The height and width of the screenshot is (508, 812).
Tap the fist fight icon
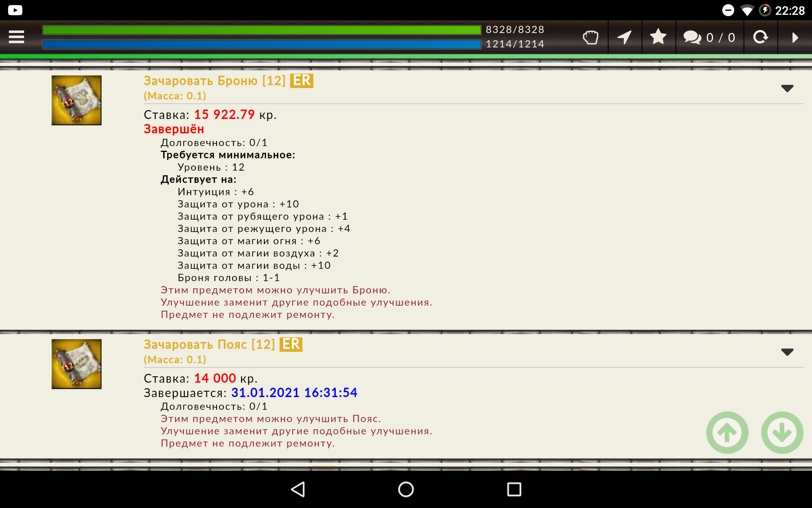tap(590, 37)
